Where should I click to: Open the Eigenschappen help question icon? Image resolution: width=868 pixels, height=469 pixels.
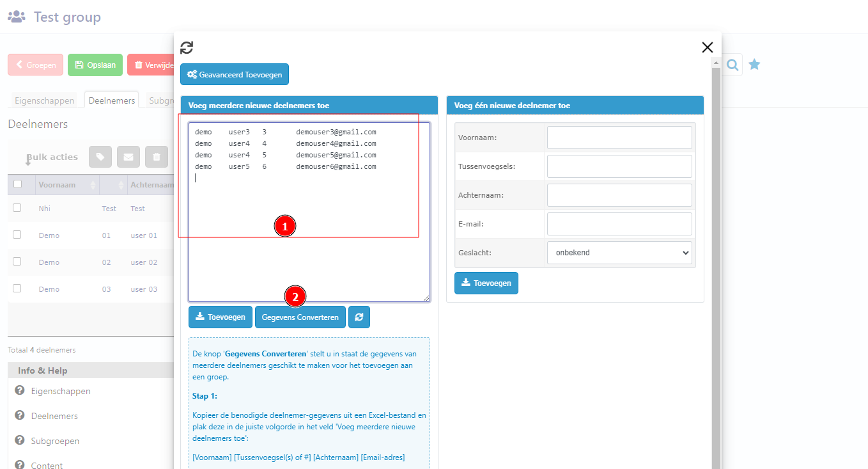(20, 390)
